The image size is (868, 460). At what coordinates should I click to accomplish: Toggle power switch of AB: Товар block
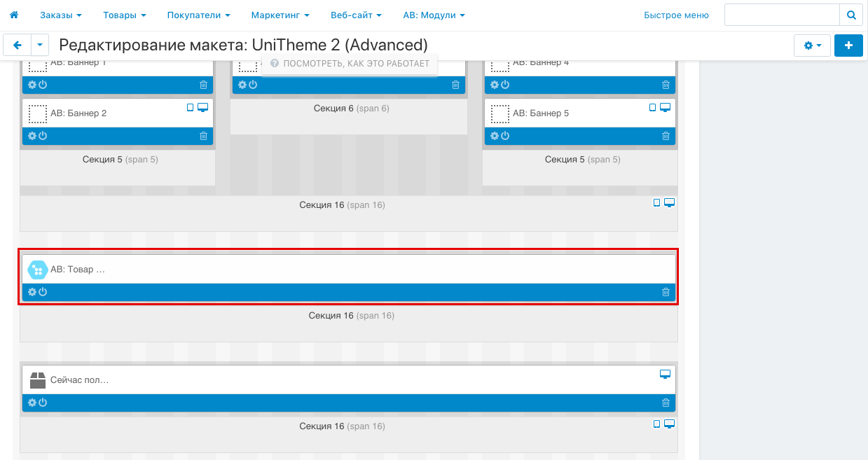(43, 292)
